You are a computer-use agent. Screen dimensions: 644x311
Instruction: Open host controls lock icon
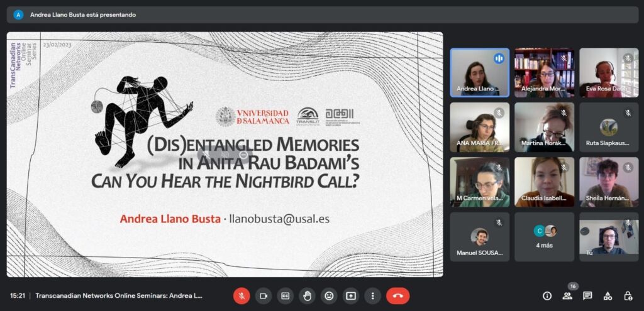[628, 295]
